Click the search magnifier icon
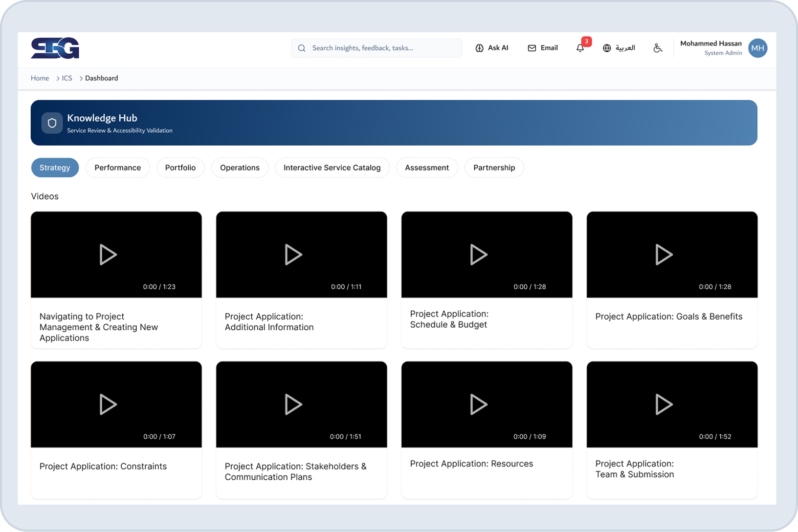The height and width of the screenshot is (532, 798). click(301, 48)
